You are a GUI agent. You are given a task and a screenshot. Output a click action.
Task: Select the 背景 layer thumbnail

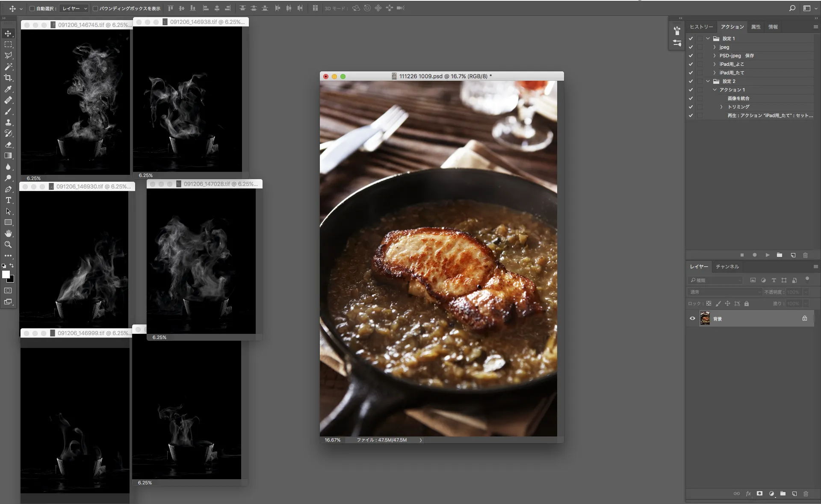point(705,318)
